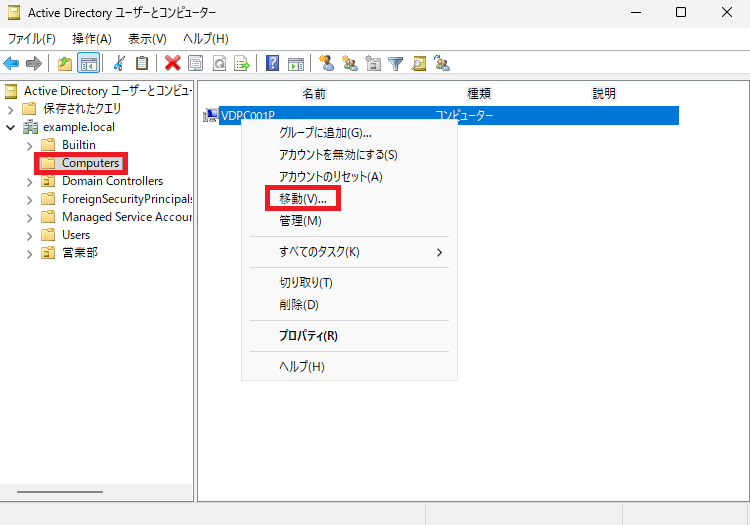Click the Forward arrow toolbar icon
This screenshot has width=750, height=525.
[33, 63]
